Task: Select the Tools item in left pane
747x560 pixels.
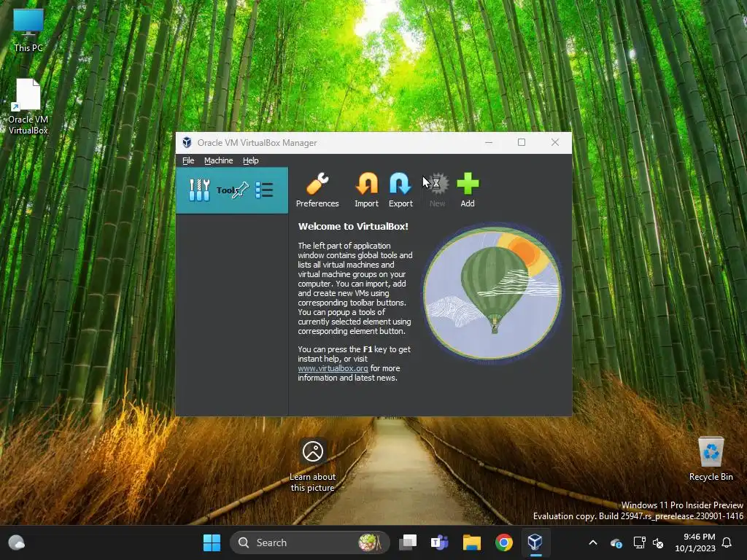Action: pos(232,190)
